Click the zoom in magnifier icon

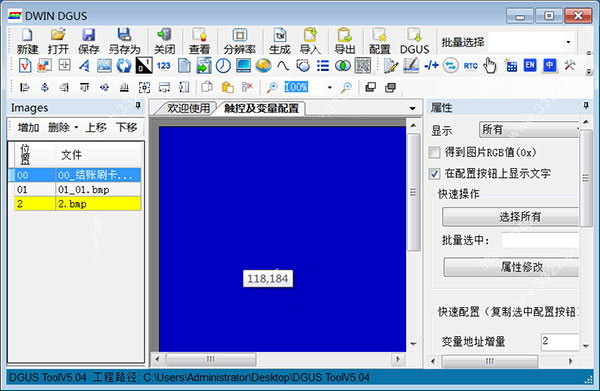click(x=272, y=87)
